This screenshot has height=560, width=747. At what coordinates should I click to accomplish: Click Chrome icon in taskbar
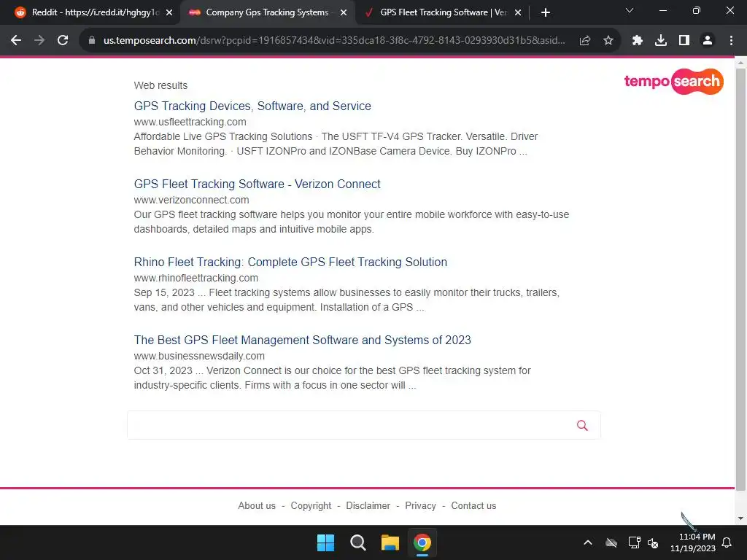click(x=422, y=542)
